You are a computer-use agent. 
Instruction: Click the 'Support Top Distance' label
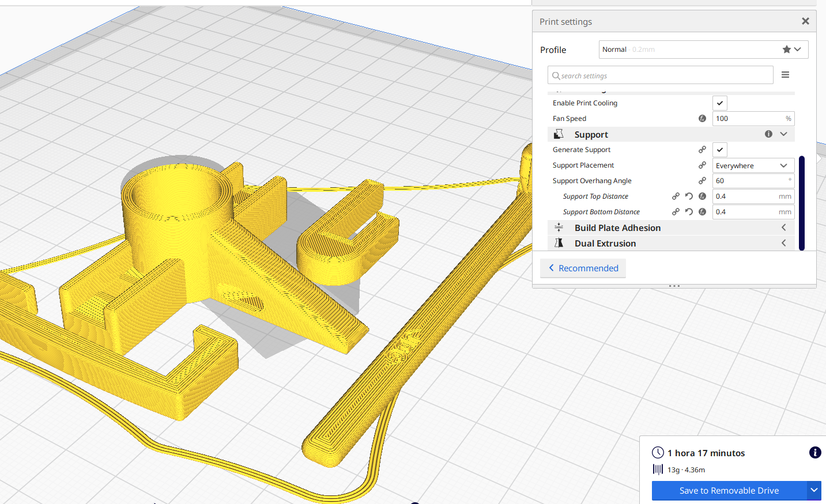[595, 196]
